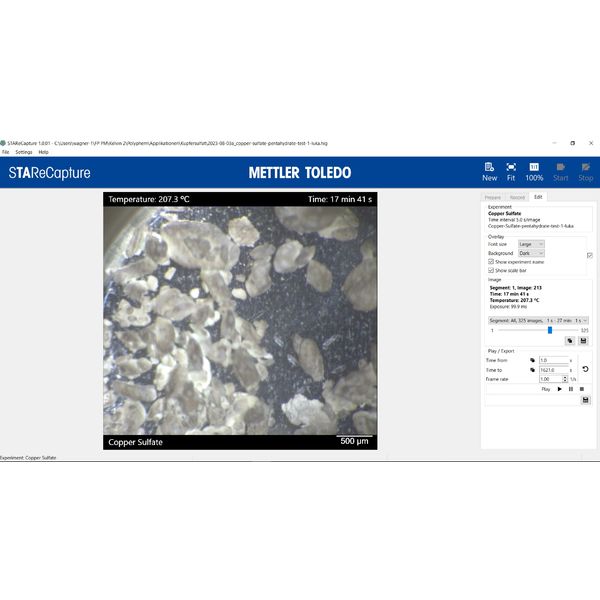
Task: Switch to the Record tab
Action: click(517, 197)
